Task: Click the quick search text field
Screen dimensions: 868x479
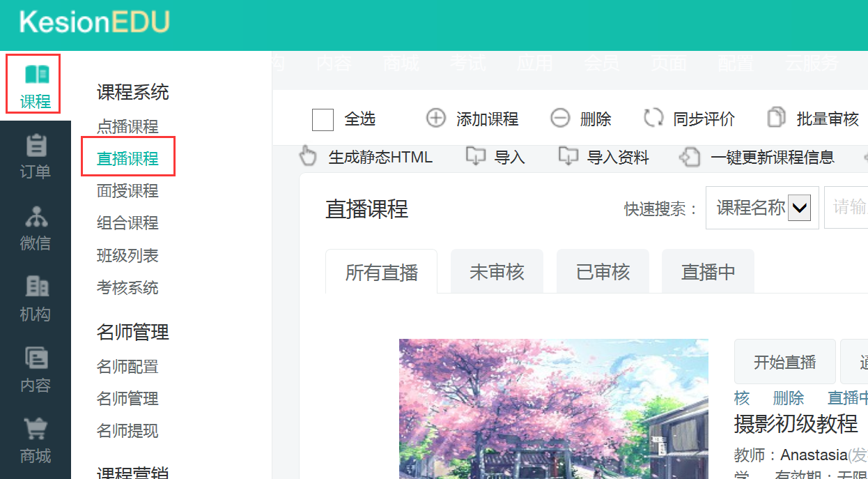Action: [847, 208]
